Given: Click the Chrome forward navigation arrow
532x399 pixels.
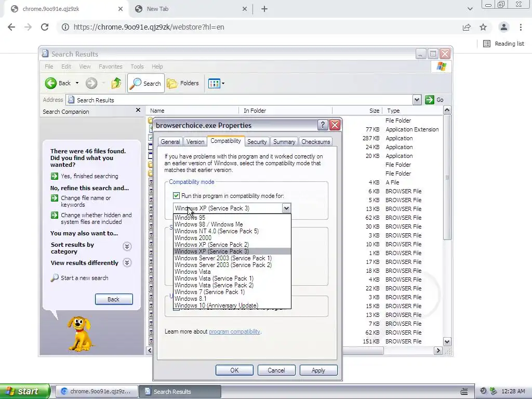Looking at the screenshot, I should pos(28,27).
